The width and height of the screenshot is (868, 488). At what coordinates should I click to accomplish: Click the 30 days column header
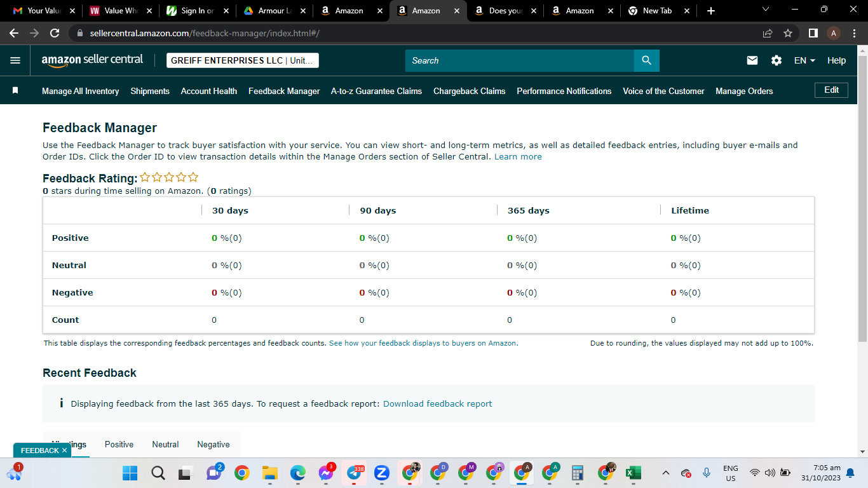click(230, 210)
